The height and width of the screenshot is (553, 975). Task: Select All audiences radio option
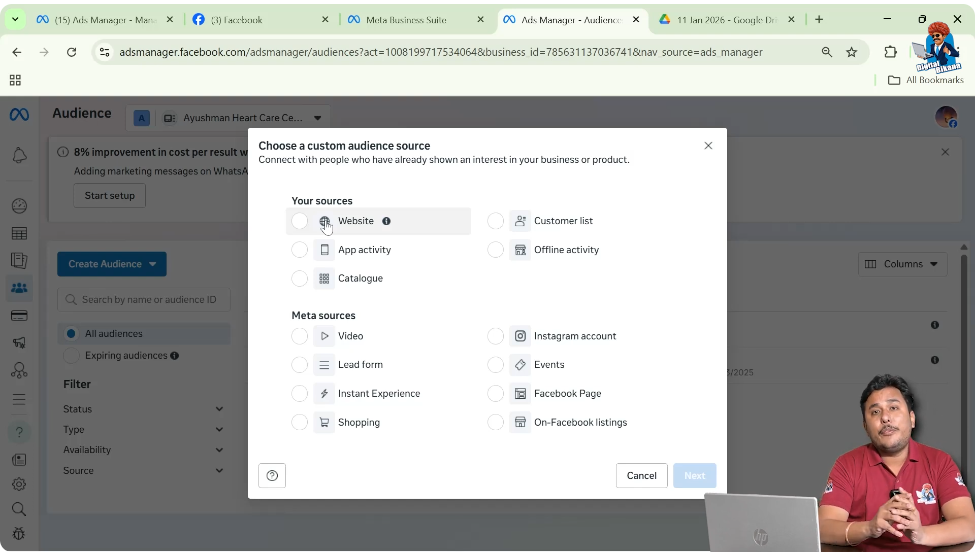71,334
